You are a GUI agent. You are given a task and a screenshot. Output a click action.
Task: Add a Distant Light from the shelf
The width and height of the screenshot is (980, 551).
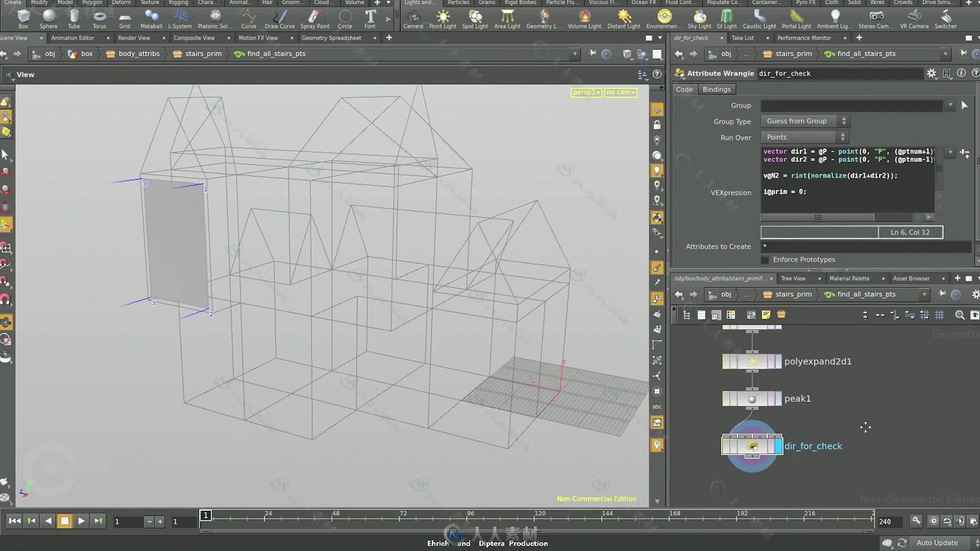point(624,19)
